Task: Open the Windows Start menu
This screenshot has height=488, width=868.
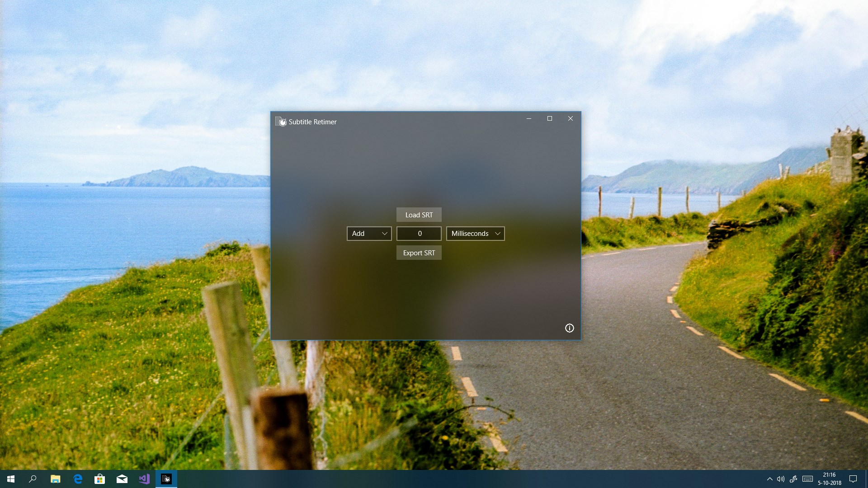Action: point(11,479)
